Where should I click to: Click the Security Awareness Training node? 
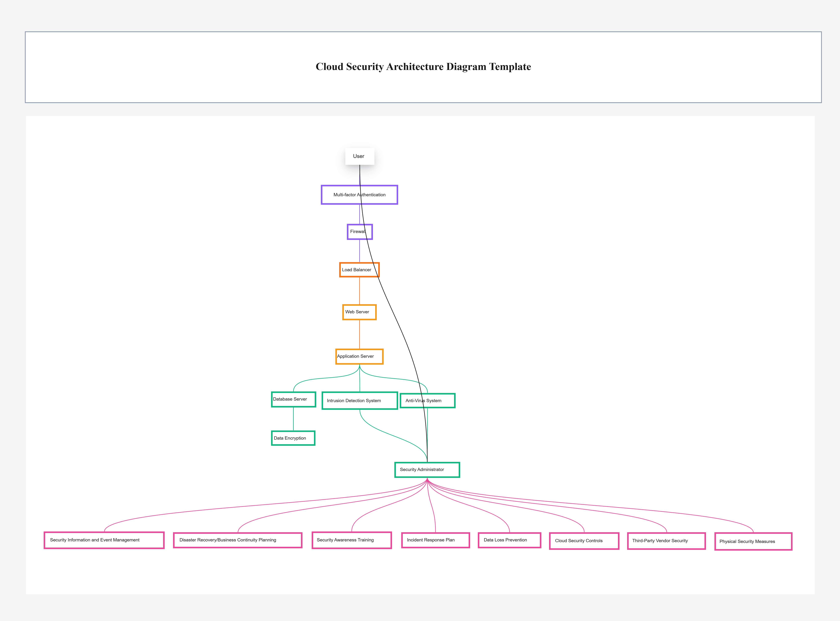point(352,540)
